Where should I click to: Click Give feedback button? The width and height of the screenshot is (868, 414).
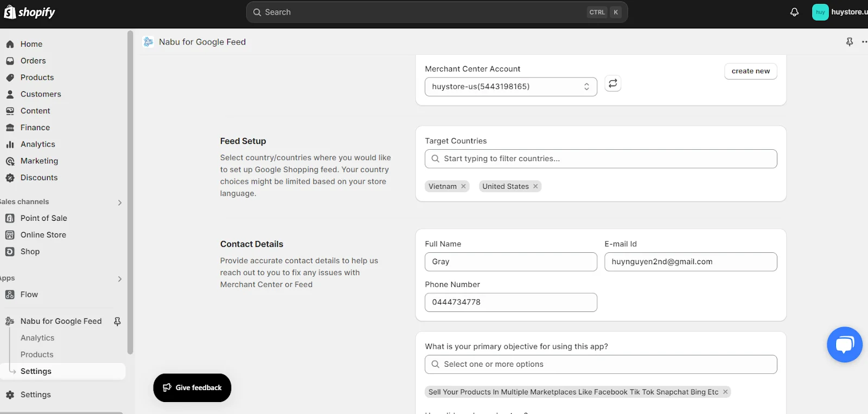point(192,388)
